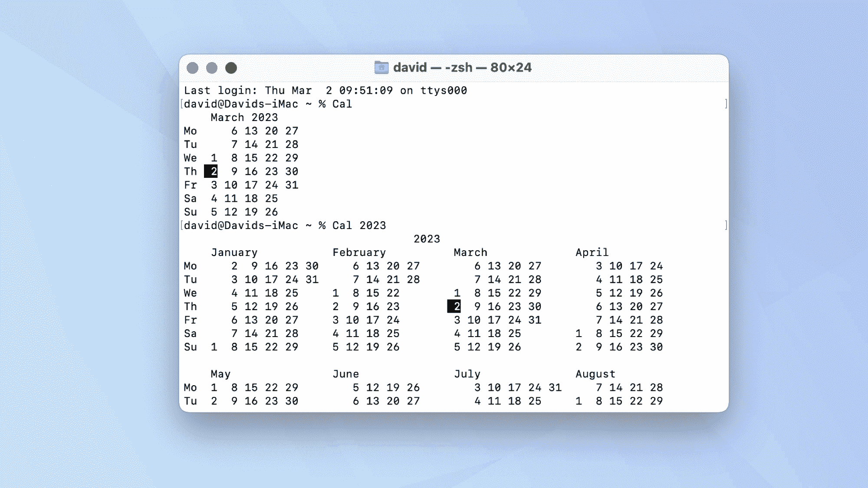Click the home folder icon in title bar
Image resolution: width=868 pixels, height=488 pixels.
coord(381,68)
